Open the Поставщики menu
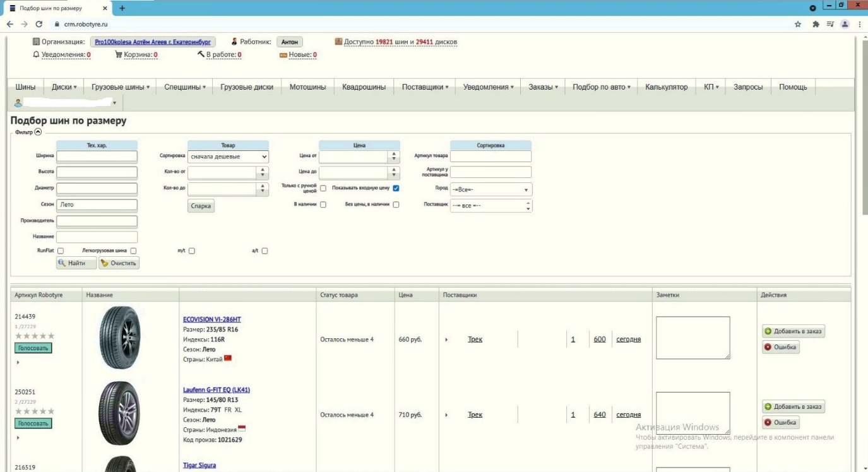The width and height of the screenshot is (868, 472). click(425, 87)
